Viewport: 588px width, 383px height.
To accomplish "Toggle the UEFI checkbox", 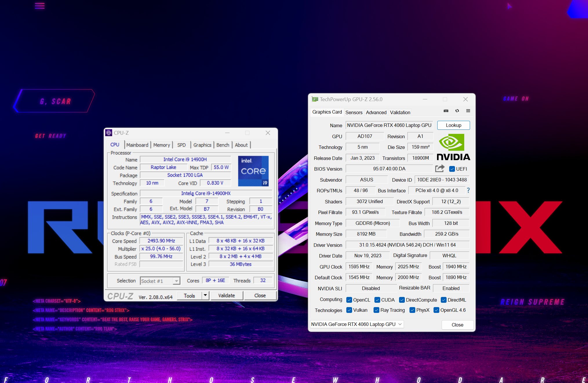I will [x=452, y=169].
